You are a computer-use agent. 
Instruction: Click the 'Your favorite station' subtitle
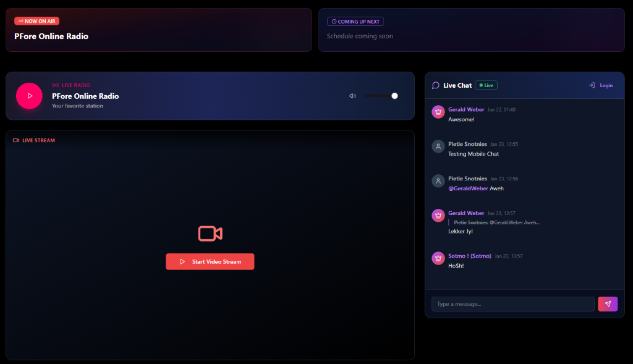point(77,106)
